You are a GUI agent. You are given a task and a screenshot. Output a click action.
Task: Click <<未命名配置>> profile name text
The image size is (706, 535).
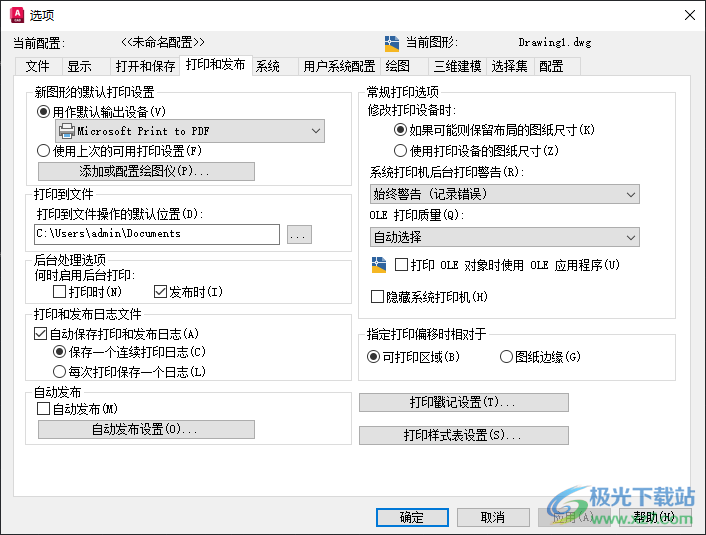coord(163,43)
